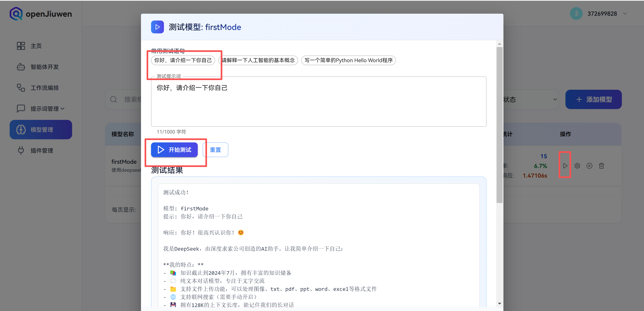Open the 主页 home page
This screenshot has width=644, height=311.
click(36, 46)
